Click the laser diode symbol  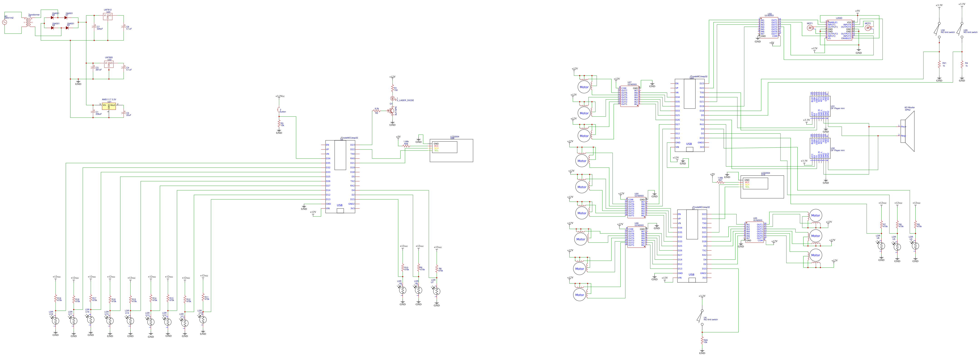pyautogui.click(x=392, y=99)
